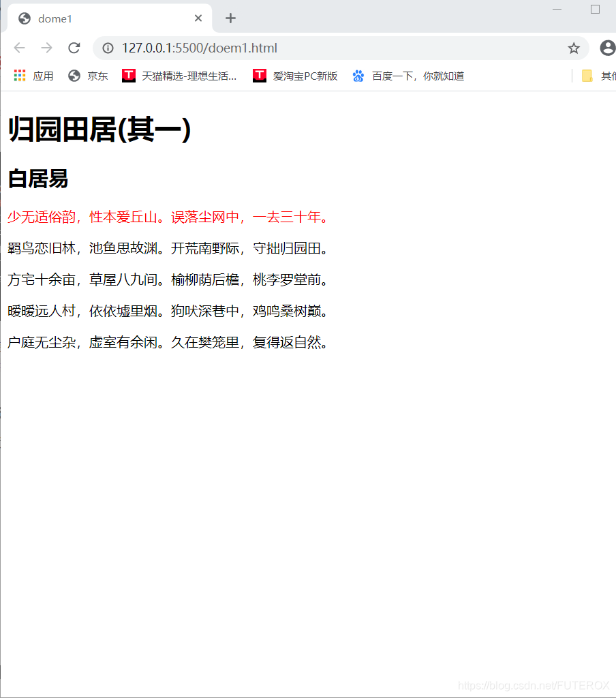Screen dimensions: 616x698
Task: Click the 百度 paw-print favicon
Action: [x=358, y=76]
